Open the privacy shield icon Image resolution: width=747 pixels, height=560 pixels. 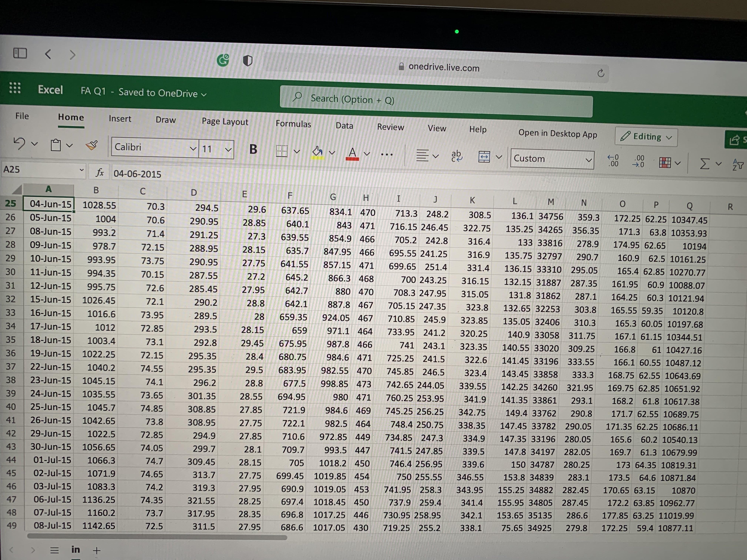click(x=248, y=61)
